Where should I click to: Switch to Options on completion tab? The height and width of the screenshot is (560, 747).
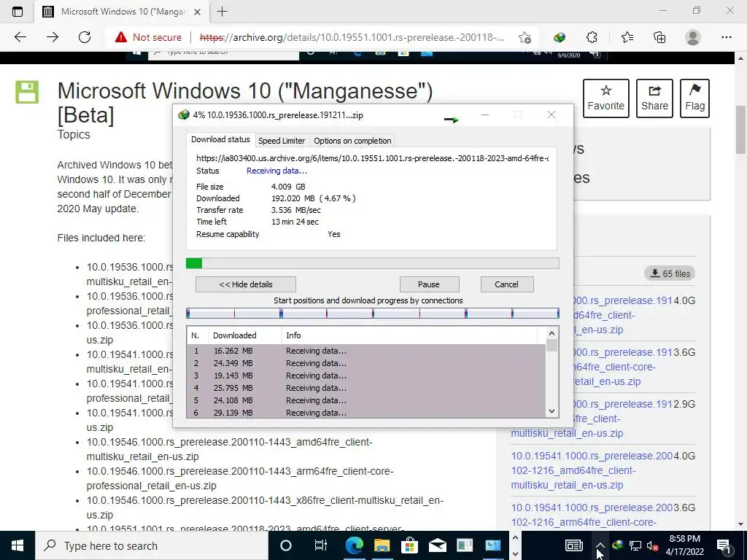click(x=352, y=141)
